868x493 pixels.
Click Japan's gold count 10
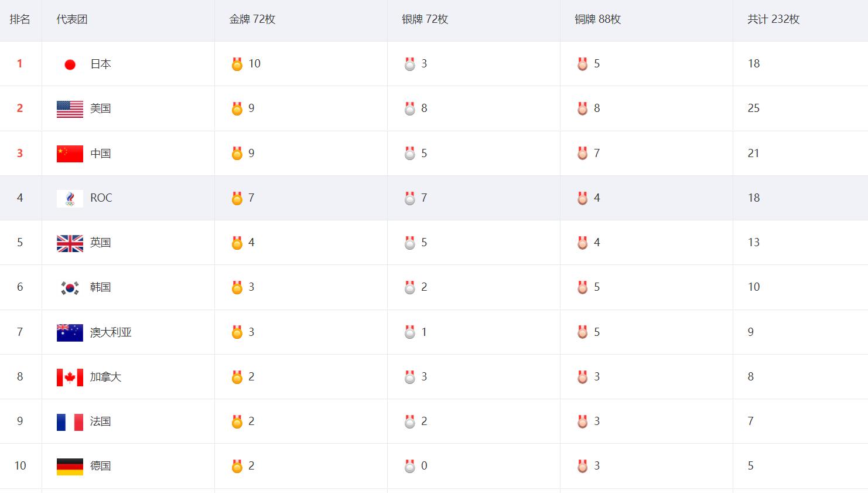click(255, 63)
